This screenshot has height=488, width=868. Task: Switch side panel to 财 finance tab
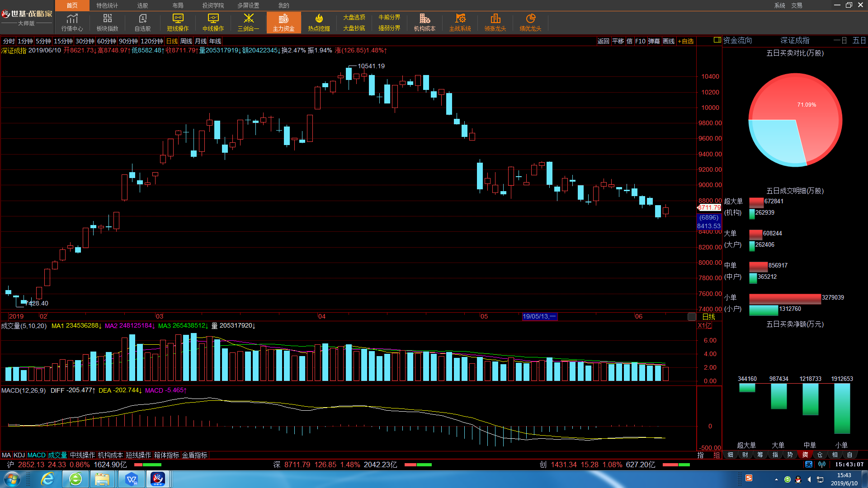(745, 455)
